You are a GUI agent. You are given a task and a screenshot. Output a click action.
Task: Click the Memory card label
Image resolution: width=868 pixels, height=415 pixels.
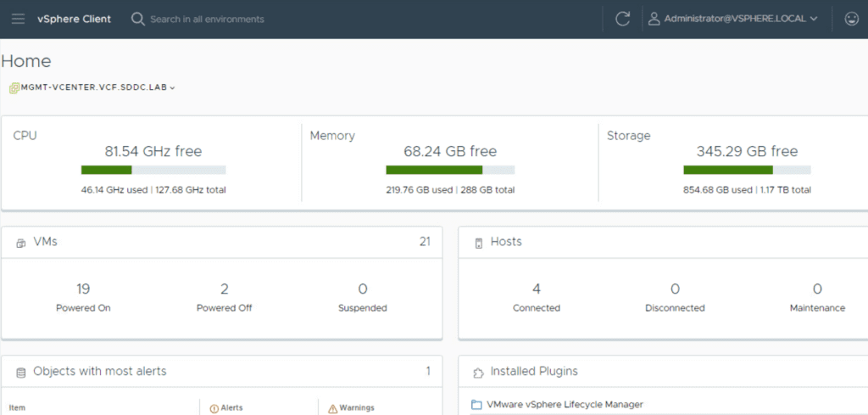click(332, 136)
